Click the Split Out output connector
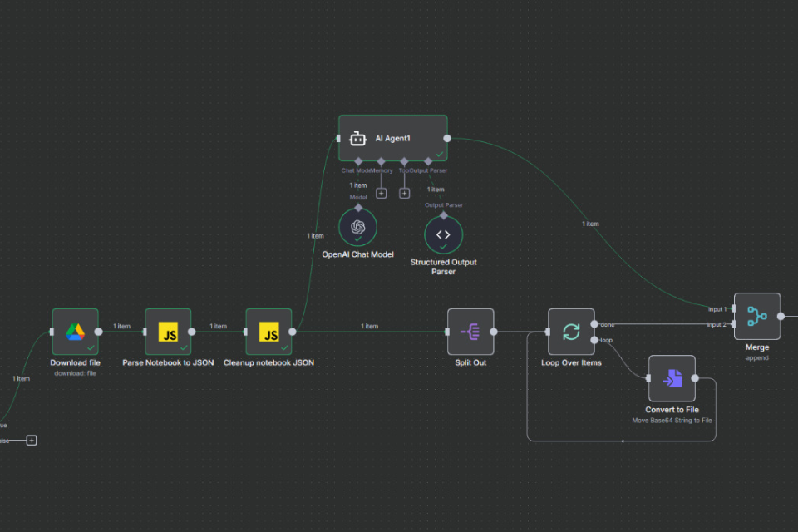 [x=494, y=332]
